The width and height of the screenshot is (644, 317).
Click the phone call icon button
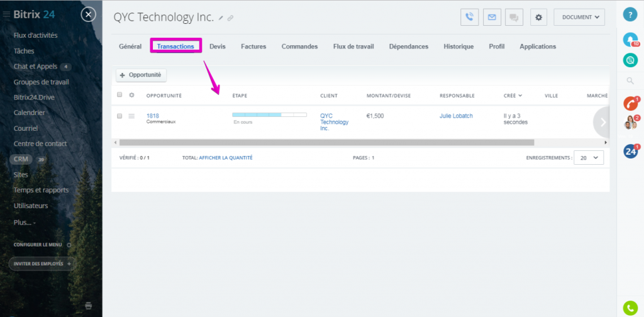(469, 17)
